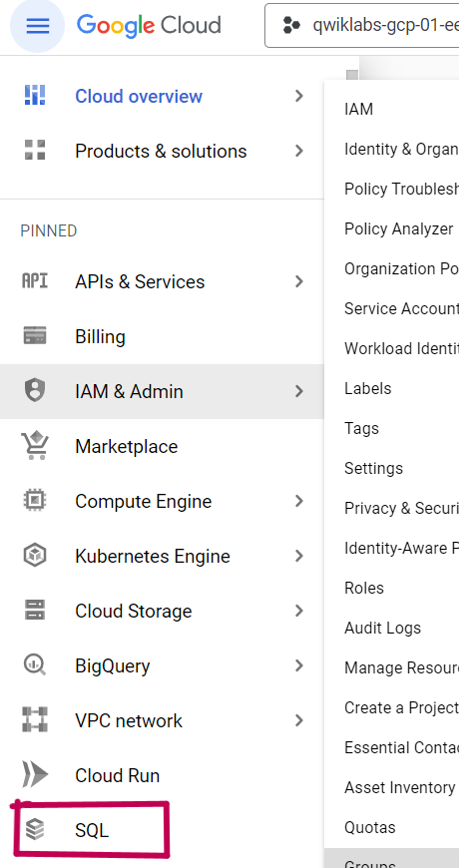459x868 pixels.
Task: Click the Cloud Storage icon
Action: tap(35, 610)
